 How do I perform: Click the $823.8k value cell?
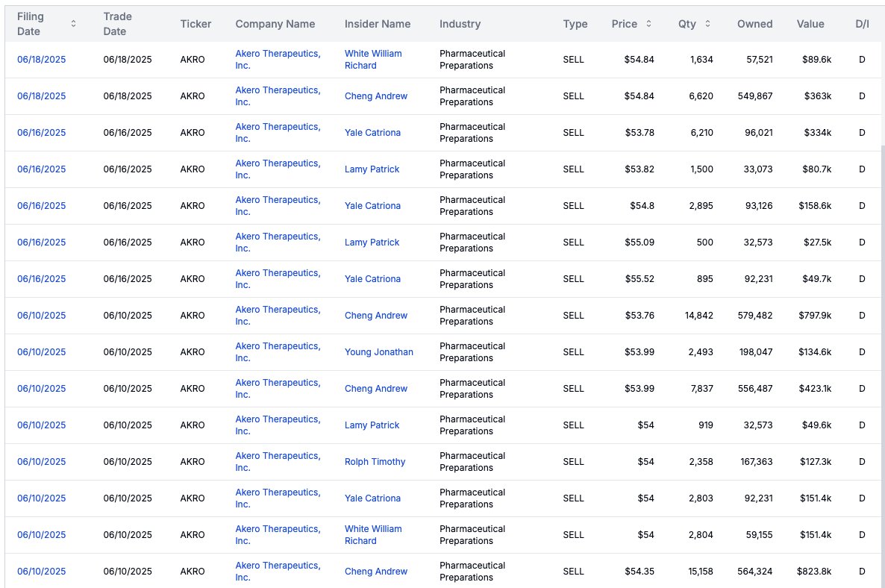tap(814, 572)
